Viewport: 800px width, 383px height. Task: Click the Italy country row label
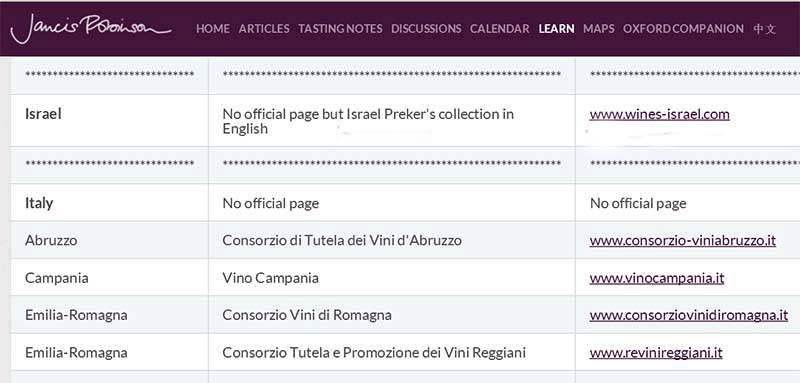click(39, 203)
